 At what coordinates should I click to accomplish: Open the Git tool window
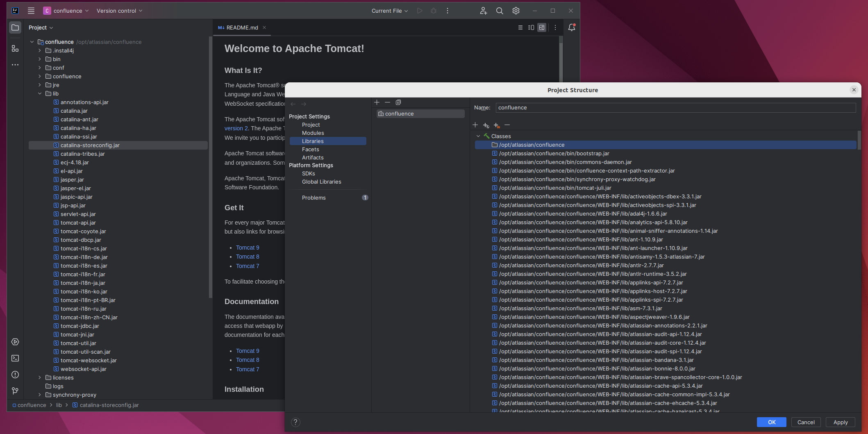[15, 391]
